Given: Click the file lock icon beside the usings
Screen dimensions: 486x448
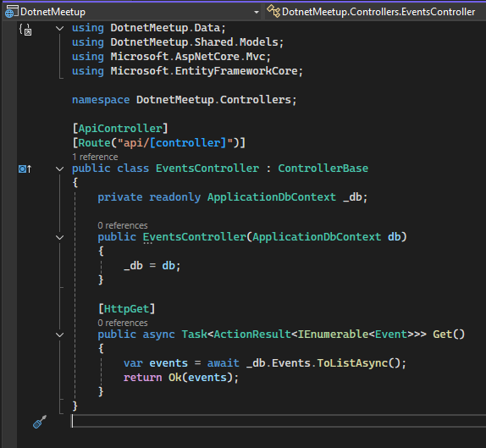Looking at the screenshot, I should pos(25,30).
